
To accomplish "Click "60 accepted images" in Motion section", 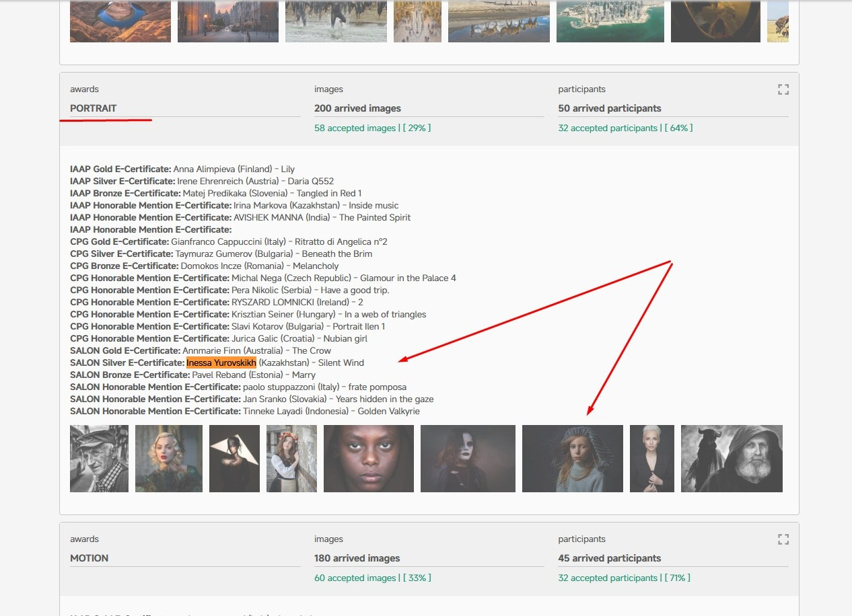I will pyautogui.click(x=355, y=578).
